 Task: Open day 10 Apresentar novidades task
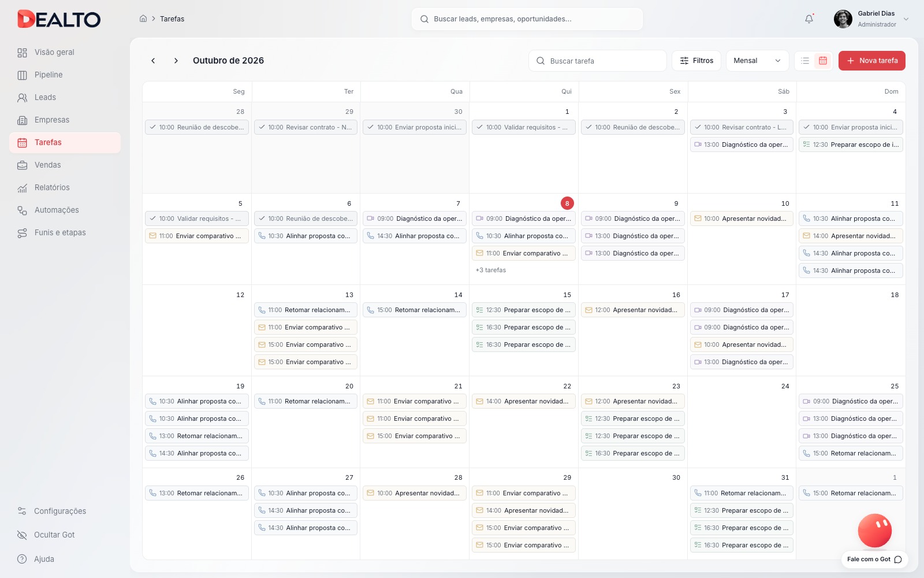coord(742,218)
